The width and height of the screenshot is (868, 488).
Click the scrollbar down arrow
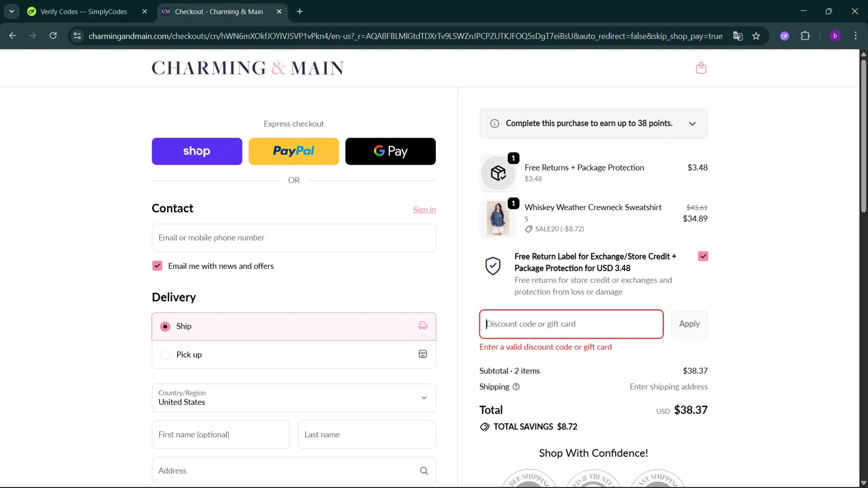pyautogui.click(x=863, y=483)
